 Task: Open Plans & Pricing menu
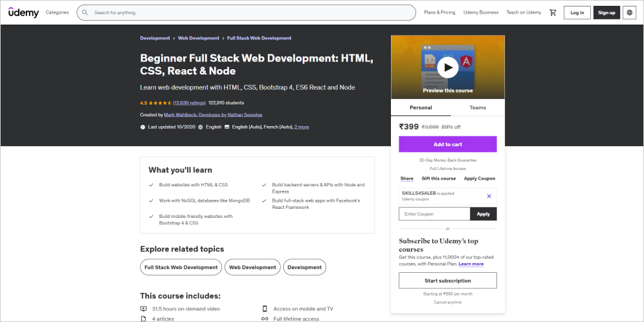439,12
